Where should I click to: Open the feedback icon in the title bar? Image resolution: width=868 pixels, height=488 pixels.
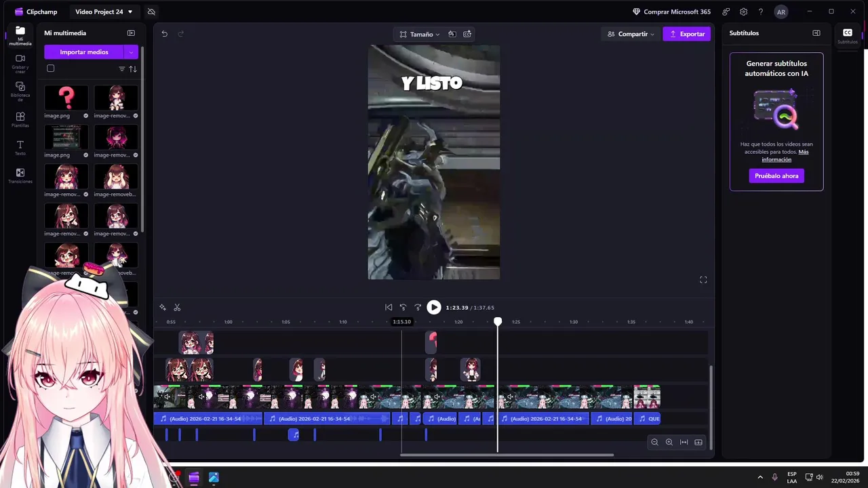coord(726,12)
